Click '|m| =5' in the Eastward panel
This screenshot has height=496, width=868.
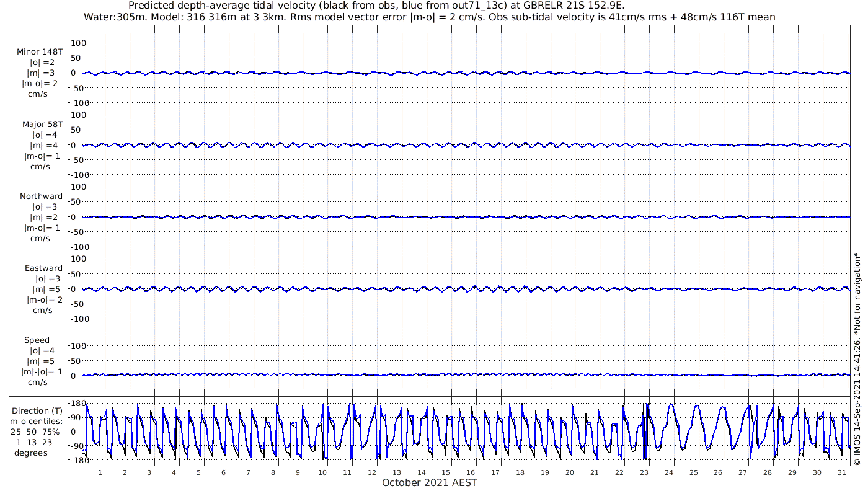44,290
